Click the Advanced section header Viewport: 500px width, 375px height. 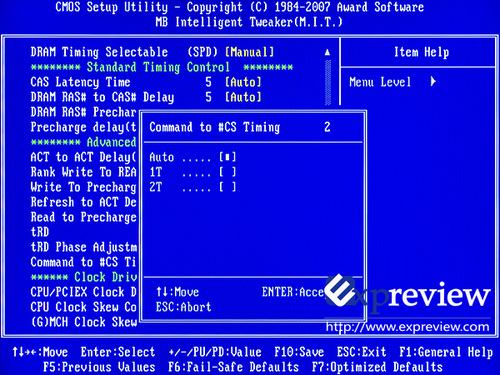83,142
